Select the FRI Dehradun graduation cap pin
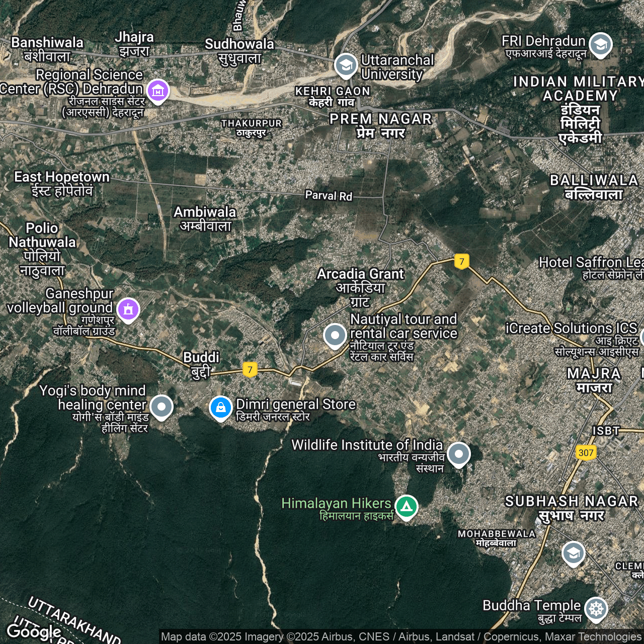The image size is (644, 644). (x=600, y=45)
